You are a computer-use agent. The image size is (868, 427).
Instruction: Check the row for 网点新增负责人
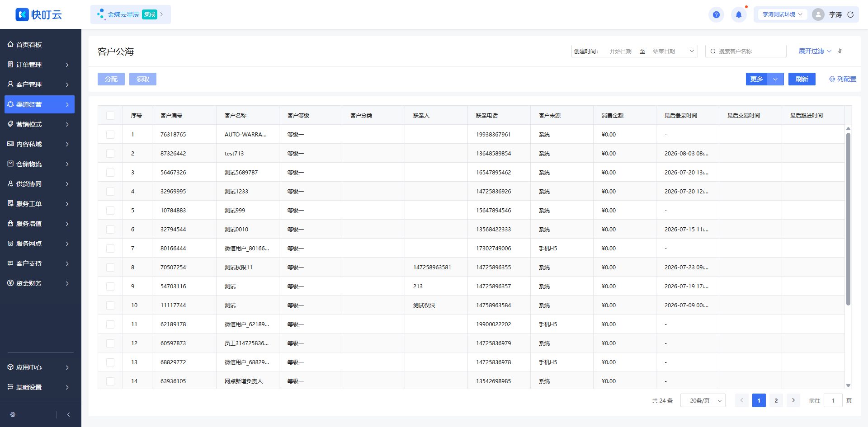(x=110, y=381)
